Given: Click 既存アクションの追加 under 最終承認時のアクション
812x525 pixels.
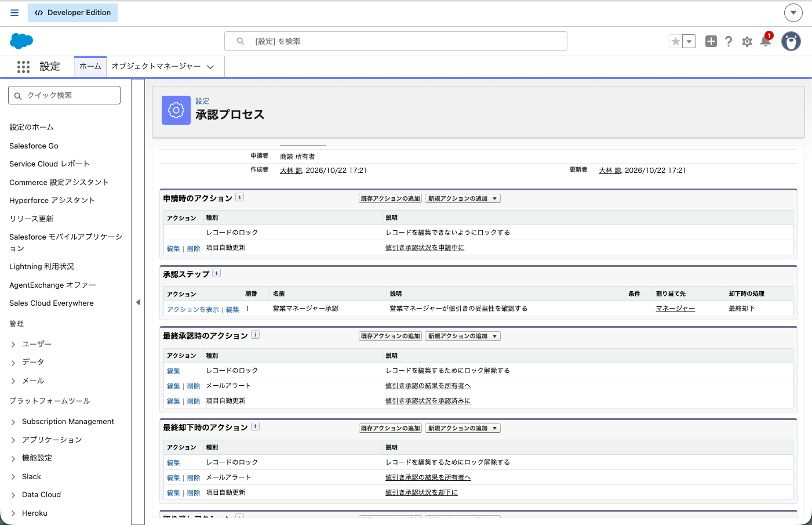Looking at the screenshot, I should pyautogui.click(x=390, y=336).
